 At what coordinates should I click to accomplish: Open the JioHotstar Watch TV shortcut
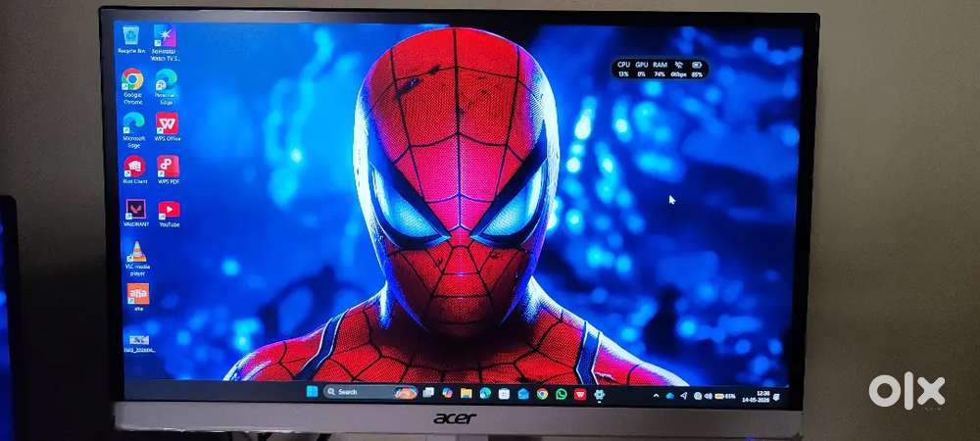pyautogui.click(x=165, y=42)
